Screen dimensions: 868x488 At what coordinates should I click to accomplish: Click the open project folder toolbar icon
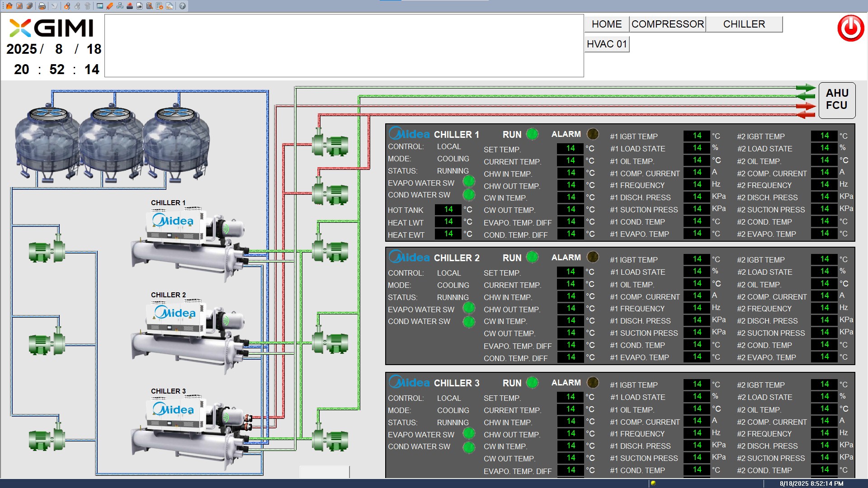point(9,6)
